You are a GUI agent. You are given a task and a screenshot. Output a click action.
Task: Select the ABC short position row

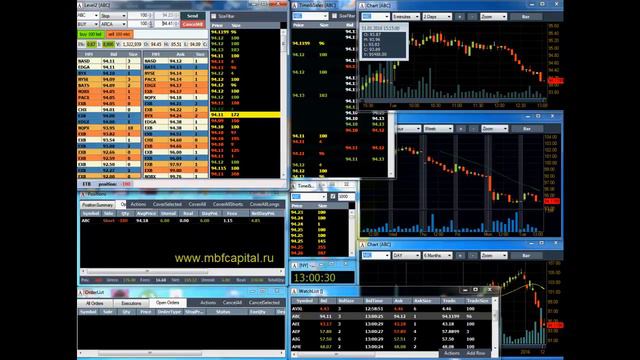tap(182, 220)
